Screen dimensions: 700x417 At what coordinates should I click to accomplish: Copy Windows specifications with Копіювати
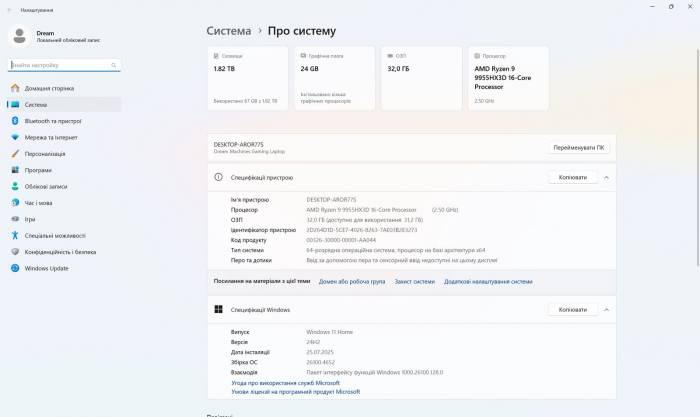tap(573, 309)
